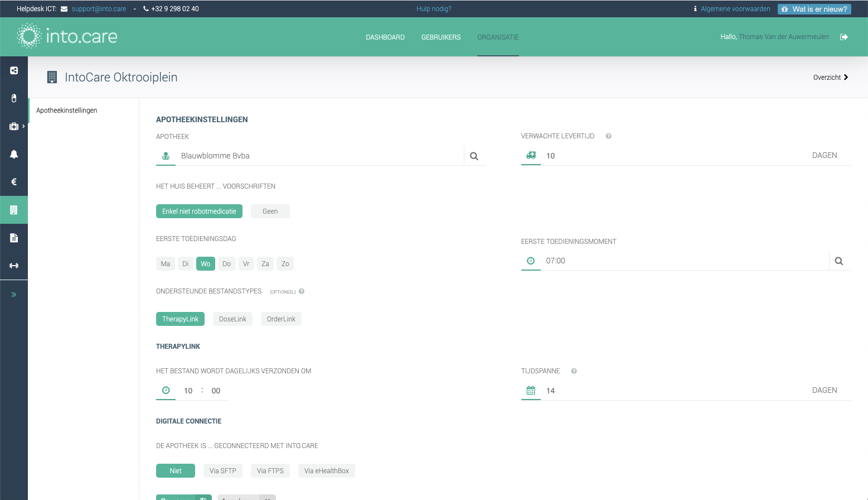Click Overzicht link with chevron
This screenshot has height=500, width=868.
click(831, 78)
